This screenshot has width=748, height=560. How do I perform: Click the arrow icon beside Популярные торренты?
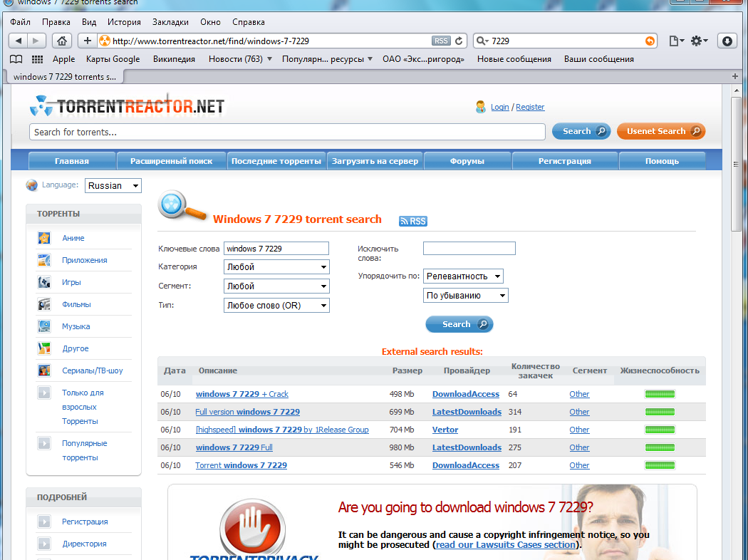(x=44, y=443)
